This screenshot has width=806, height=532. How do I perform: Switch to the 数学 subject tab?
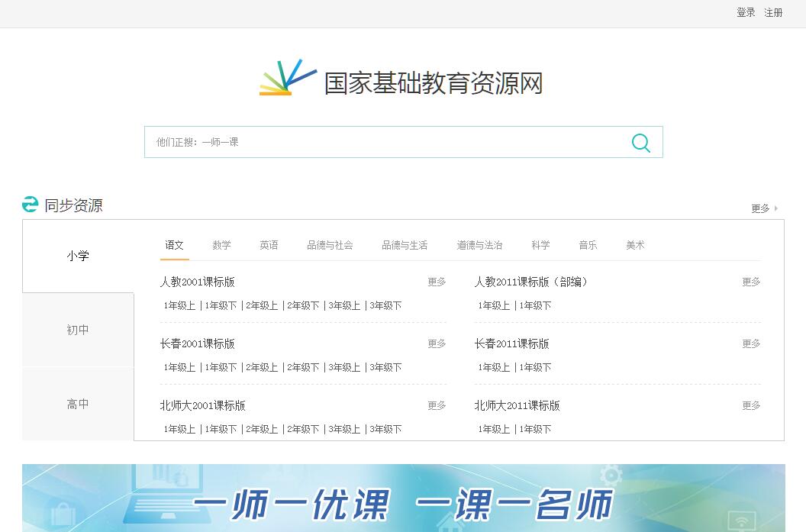221,245
